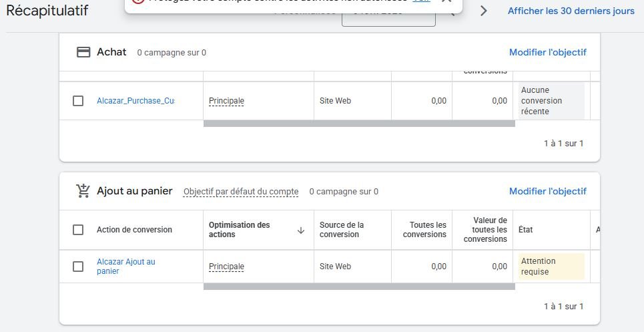
Task: Click the Ajout au panier table horizontal scrollbar
Action: click(x=358, y=287)
